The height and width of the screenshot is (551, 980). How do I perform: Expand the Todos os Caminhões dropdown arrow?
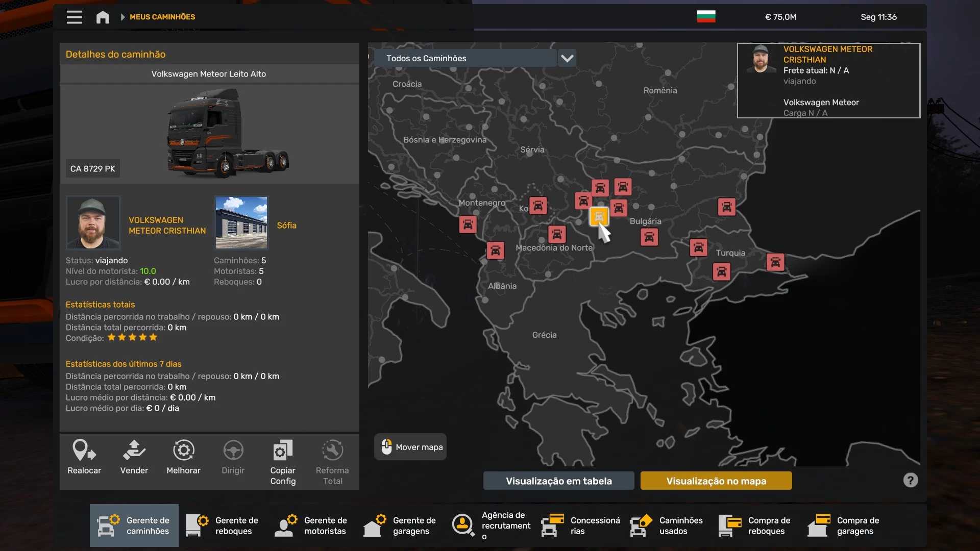click(567, 58)
